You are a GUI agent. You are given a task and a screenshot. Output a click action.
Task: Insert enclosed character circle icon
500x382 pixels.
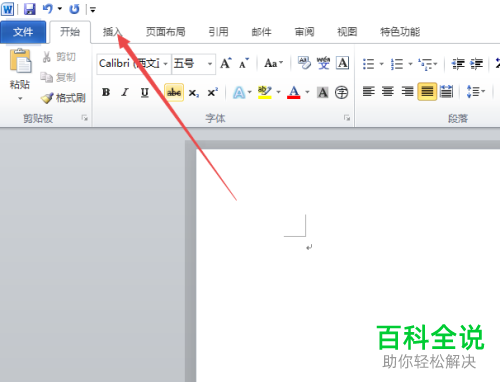(x=342, y=92)
